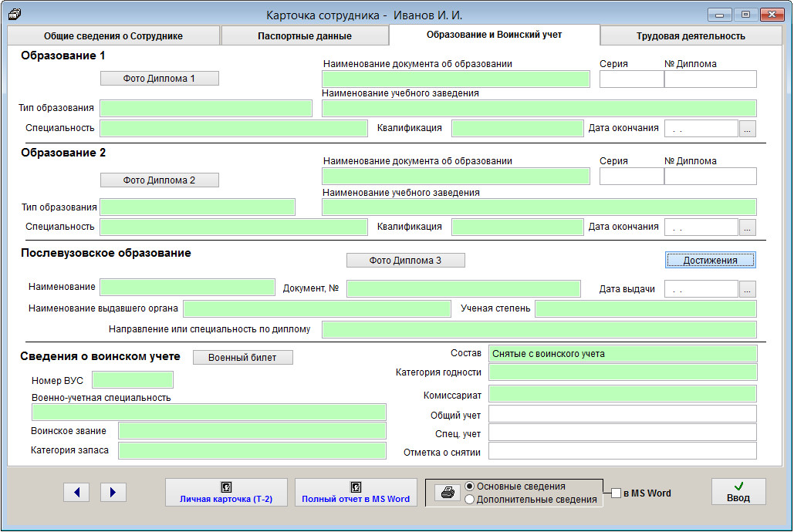The height and width of the screenshot is (532, 794).
Task: Click the Состав field with Снятые с воинского учета
Action: point(623,353)
